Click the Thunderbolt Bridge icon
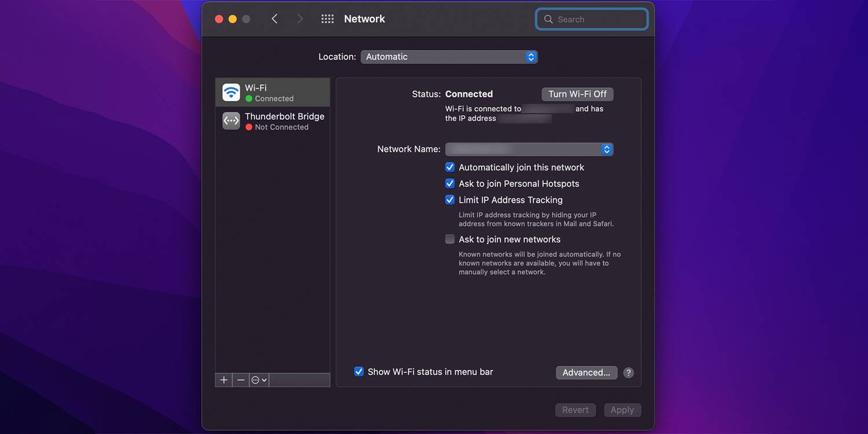 click(231, 121)
